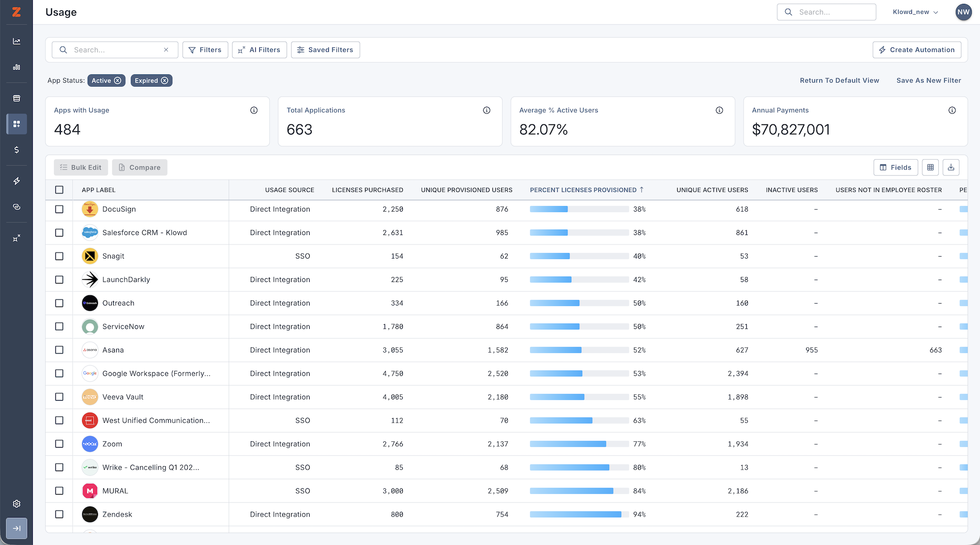Open the line chart analytics sidebar icon
This screenshot has width=980, height=545.
[17, 42]
